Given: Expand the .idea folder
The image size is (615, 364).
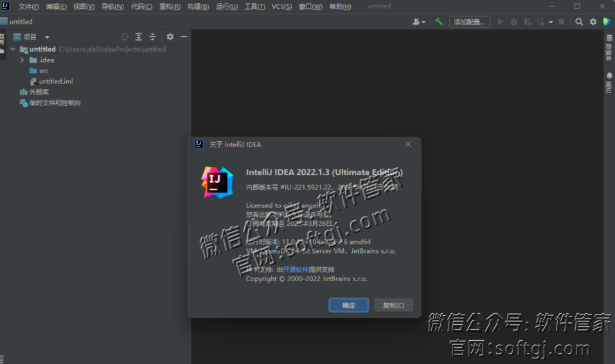Looking at the screenshot, I should pyautogui.click(x=22, y=60).
